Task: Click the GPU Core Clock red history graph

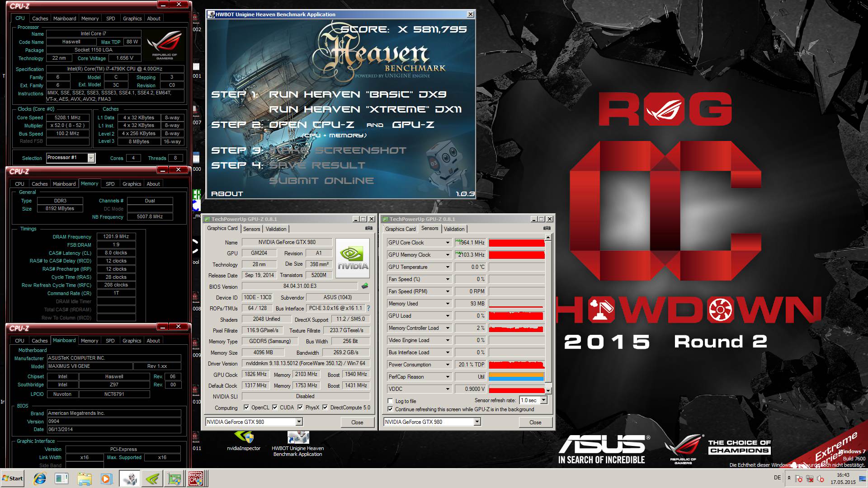Action: (516, 243)
